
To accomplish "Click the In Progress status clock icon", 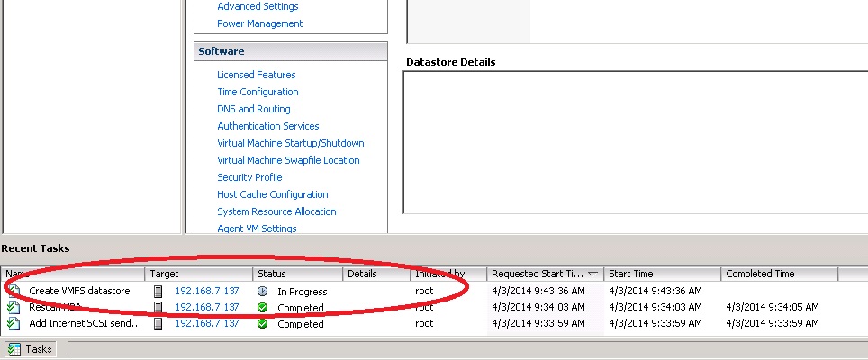I will point(262,292).
